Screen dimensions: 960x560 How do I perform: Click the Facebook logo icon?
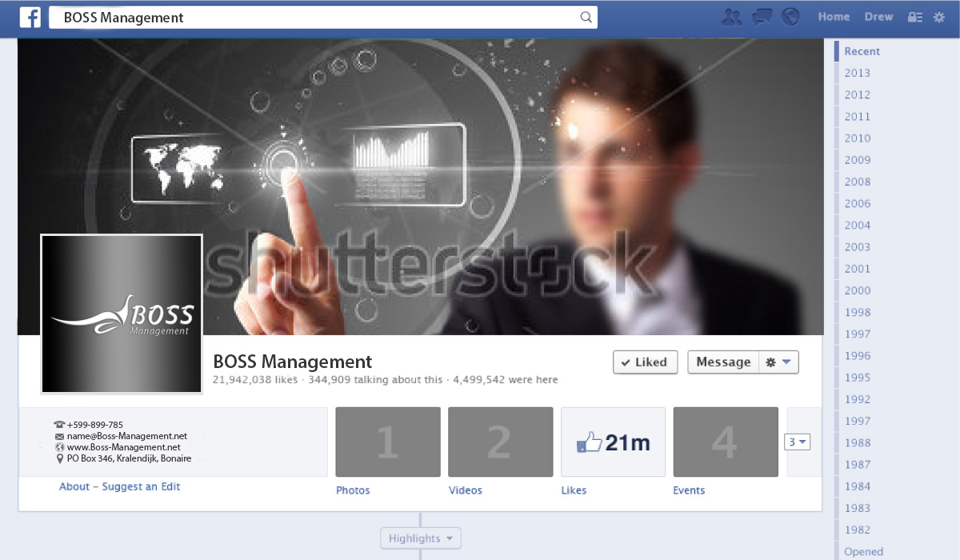pos(30,18)
